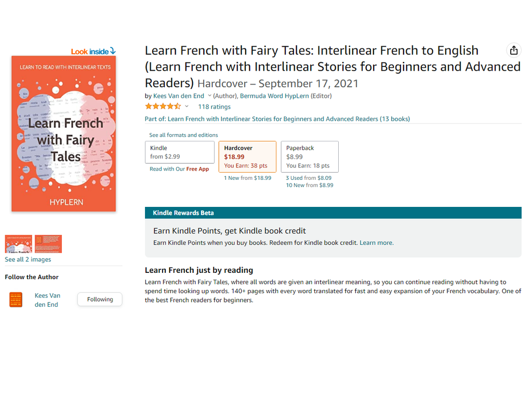Select the Hardcover format option
This screenshot has height=407, width=532.
[247, 156]
